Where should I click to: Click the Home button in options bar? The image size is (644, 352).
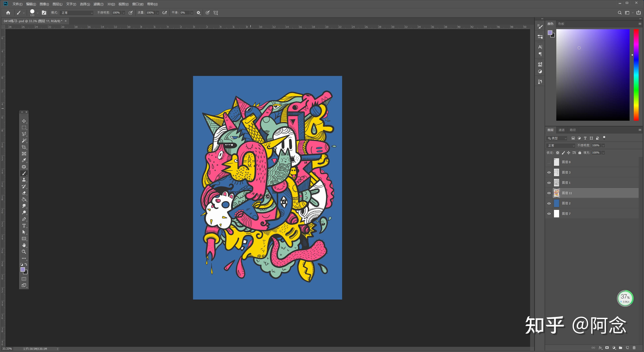tap(8, 13)
